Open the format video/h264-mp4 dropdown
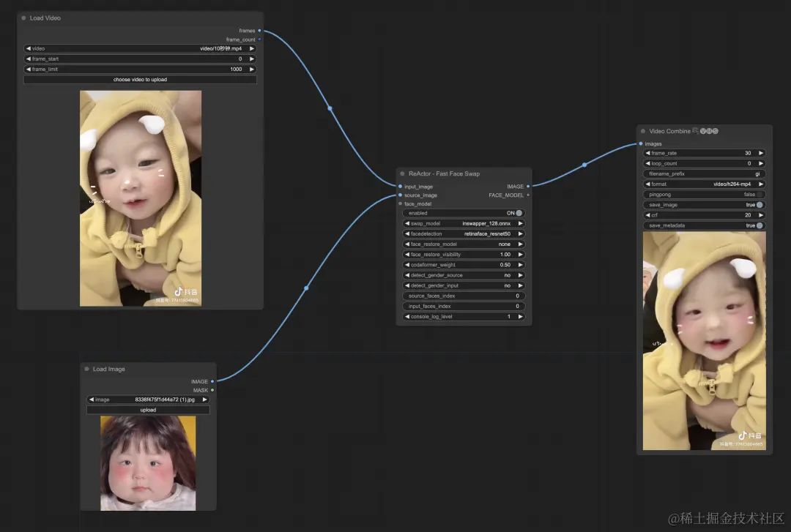 point(705,184)
